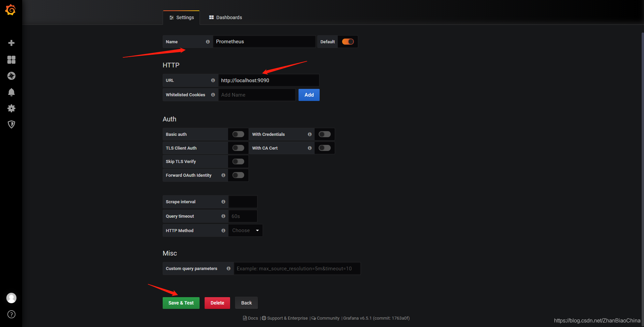This screenshot has height=327, width=644.
Task: Focus the Add Name cookie field
Action: 257,95
